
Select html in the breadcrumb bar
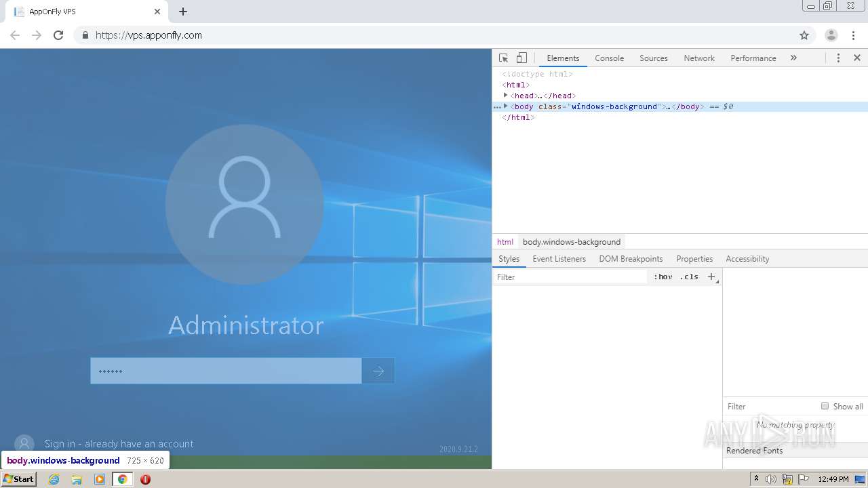tap(505, 242)
